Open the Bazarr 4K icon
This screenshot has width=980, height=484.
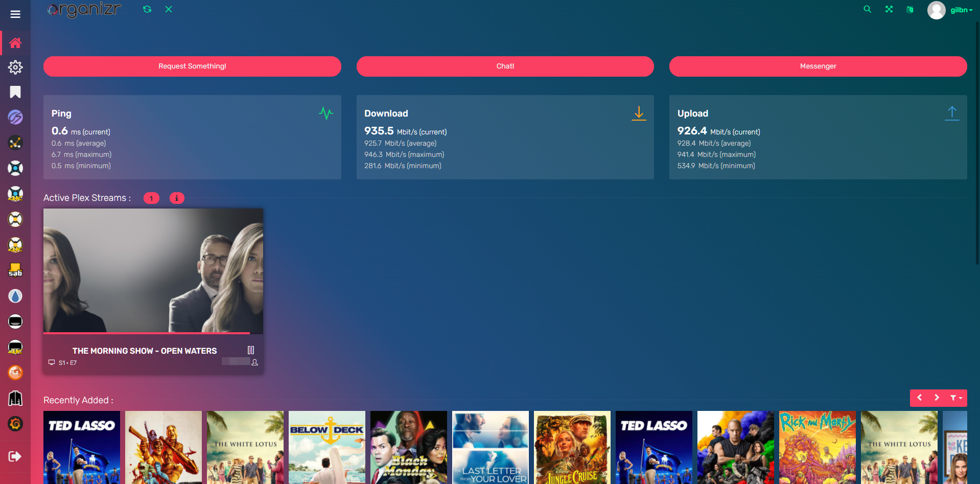(x=15, y=347)
